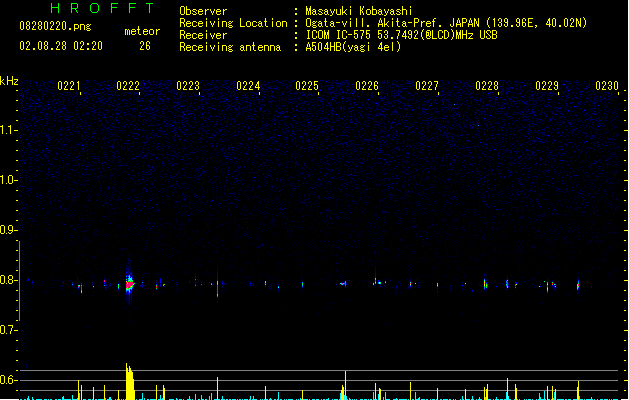The image size is (629, 400).
Task: Click the kHz axis unit label
Action: (x=9, y=81)
